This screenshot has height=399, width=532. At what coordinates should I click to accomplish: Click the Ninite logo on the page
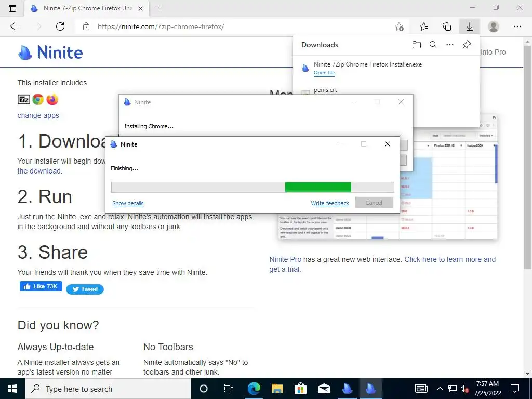(50, 52)
